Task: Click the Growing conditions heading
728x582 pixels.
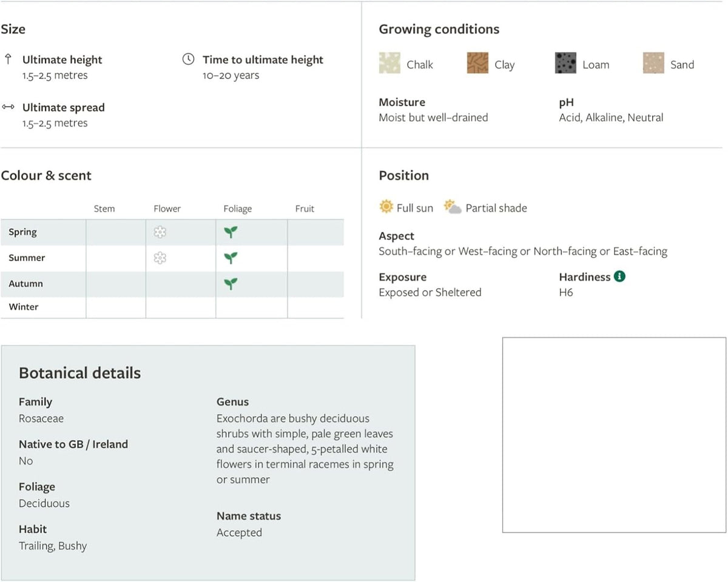Action: (x=439, y=29)
